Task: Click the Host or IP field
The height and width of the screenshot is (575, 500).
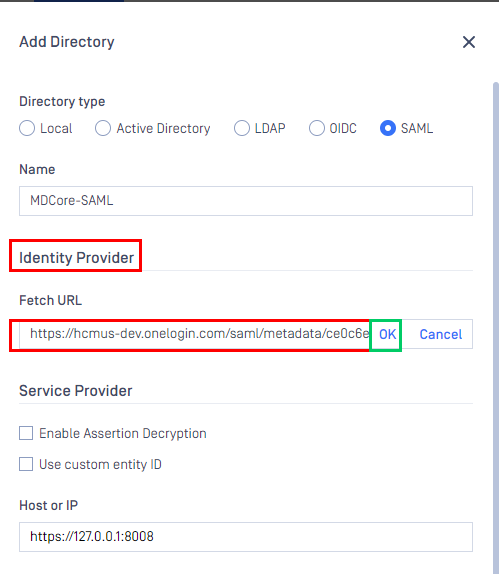Action: [x=246, y=536]
